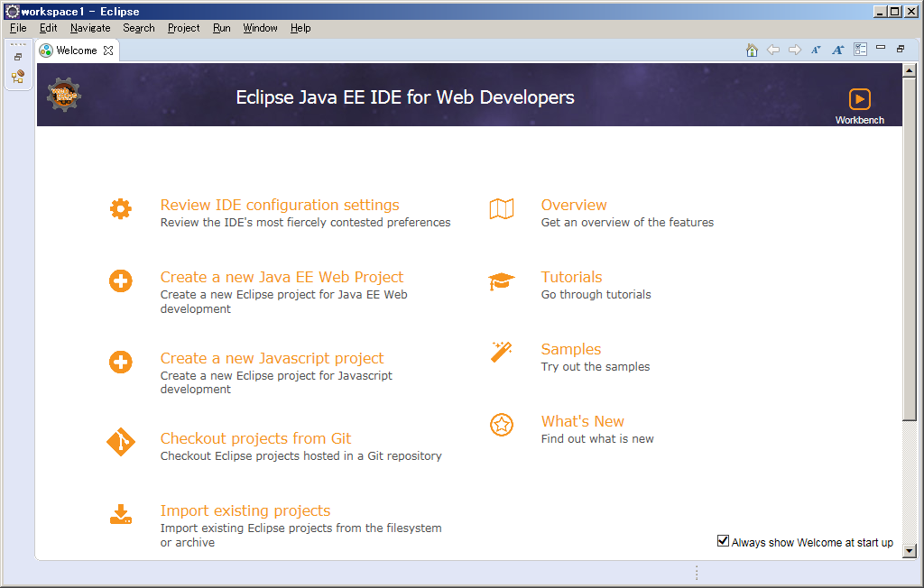
Task: Open the Create a new Java EE Web Project link
Action: 282,277
